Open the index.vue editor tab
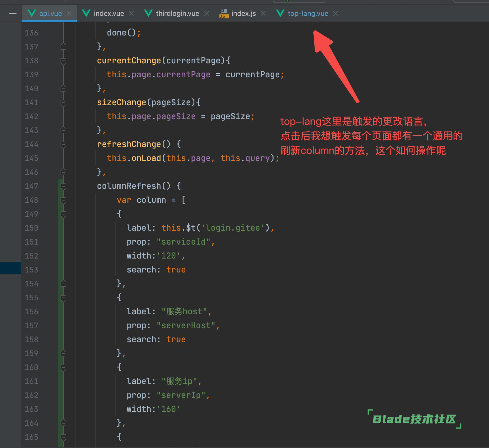 point(109,13)
